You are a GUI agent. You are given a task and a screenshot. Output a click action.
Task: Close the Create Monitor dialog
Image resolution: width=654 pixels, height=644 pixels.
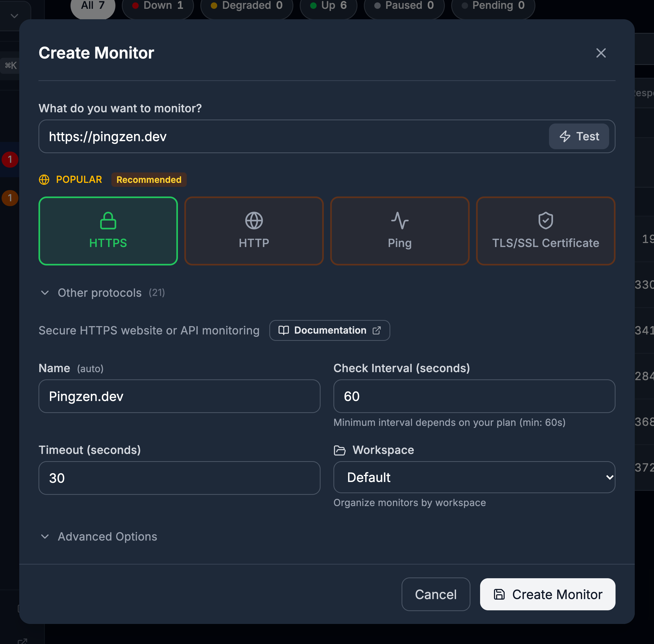[x=601, y=53]
